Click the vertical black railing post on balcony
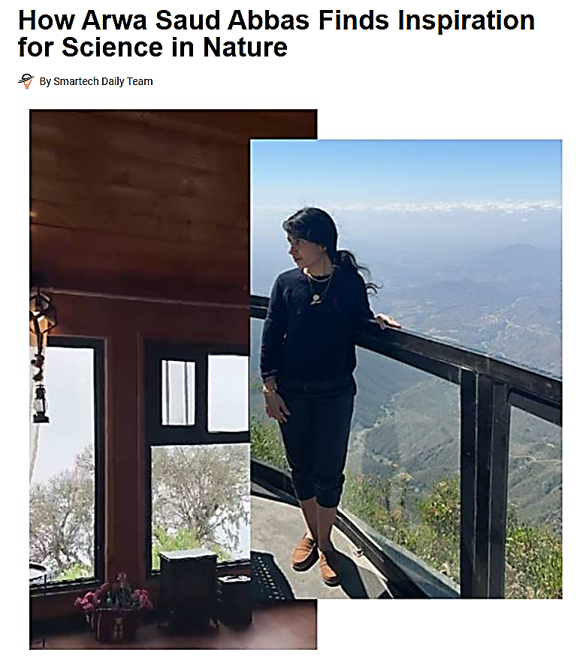The height and width of the screenshot is (657, 586). click(x=485, y=482)
